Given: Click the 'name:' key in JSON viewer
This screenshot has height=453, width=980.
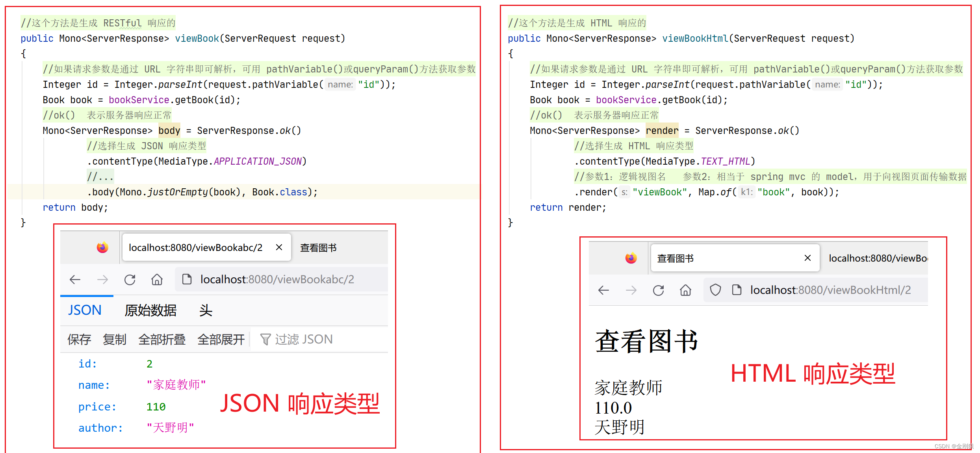Looking at the screenshot, I should pos(94,385).
